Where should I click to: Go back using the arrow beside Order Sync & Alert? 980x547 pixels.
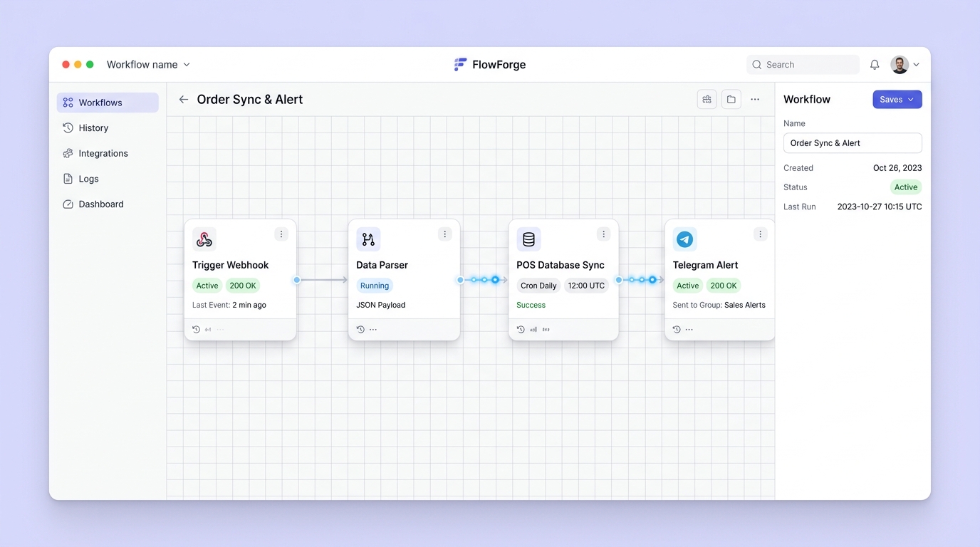pos(184,100)
